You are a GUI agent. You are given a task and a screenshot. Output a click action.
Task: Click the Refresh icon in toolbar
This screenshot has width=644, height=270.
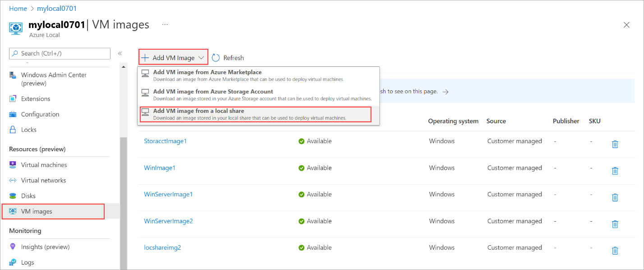[216, 58]
